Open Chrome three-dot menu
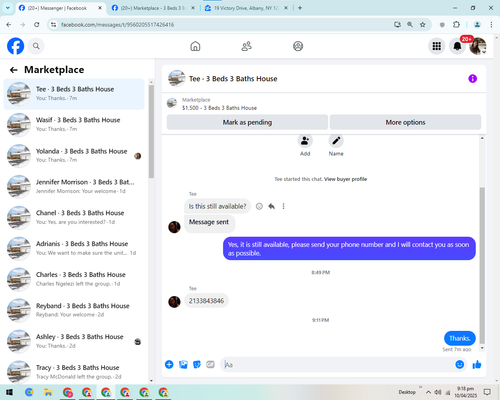This screenshot has height=400, width=500. point(491,25)
